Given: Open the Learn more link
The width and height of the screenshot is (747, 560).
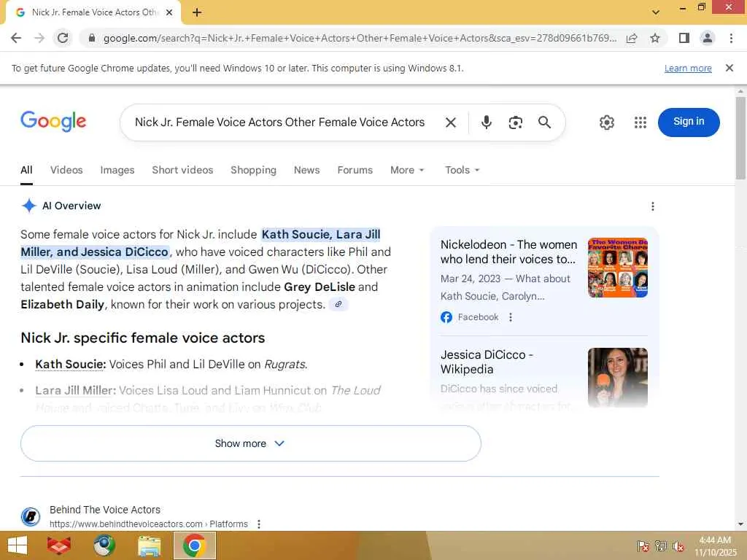Looking at the screenshot, I should tap(688, 68).
